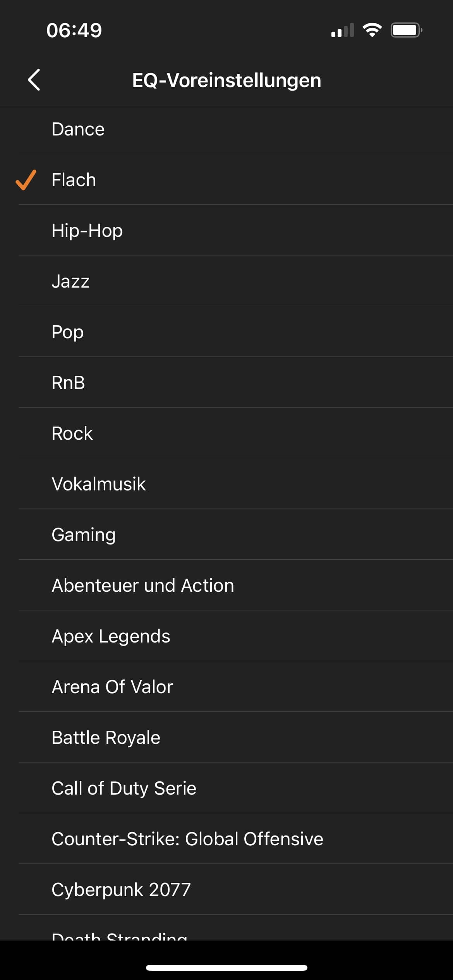The width and height of the screenshot is (453, 980).
Task: Tap the orange checkmark beside Flach
Action: pos(26,180)
